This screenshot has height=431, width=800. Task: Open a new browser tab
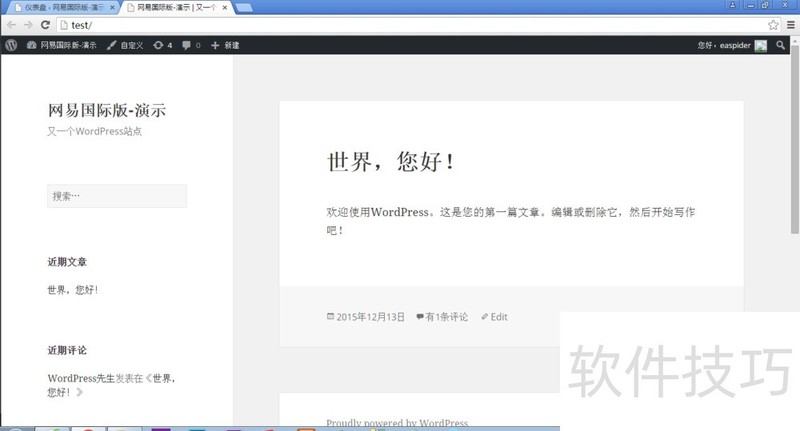pyautogui.click(x=244, y=8)
